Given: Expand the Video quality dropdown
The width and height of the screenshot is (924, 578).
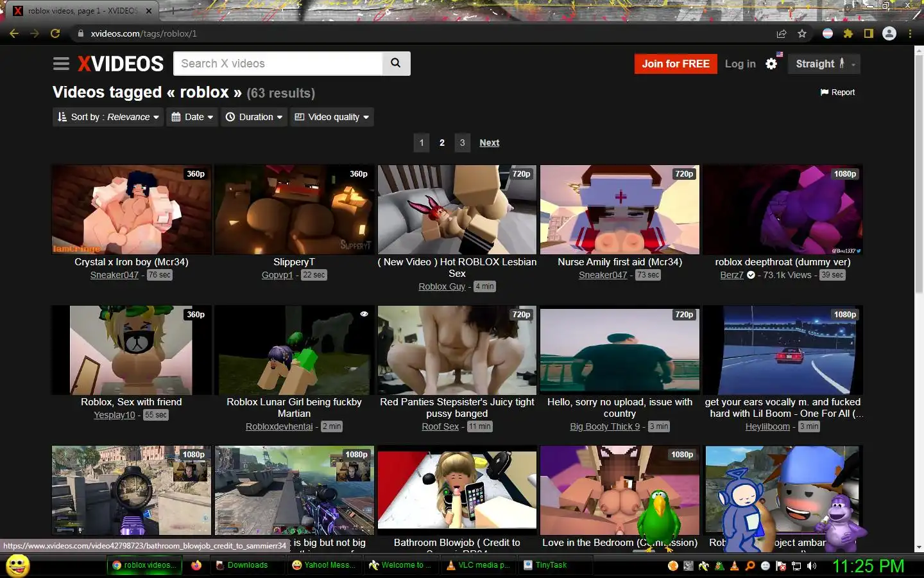Looking at the screenshot, I should [x=332, y=117].
